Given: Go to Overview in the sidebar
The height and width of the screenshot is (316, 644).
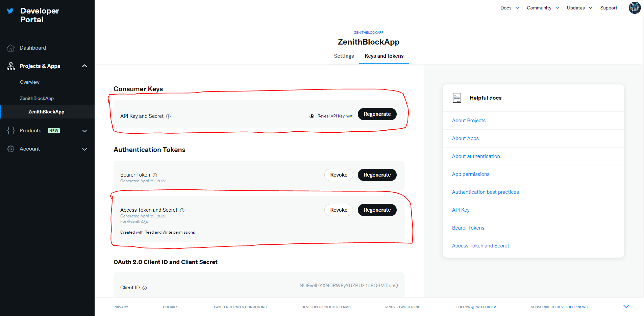Looking at the screenshot, I should [x=30, y=82].
